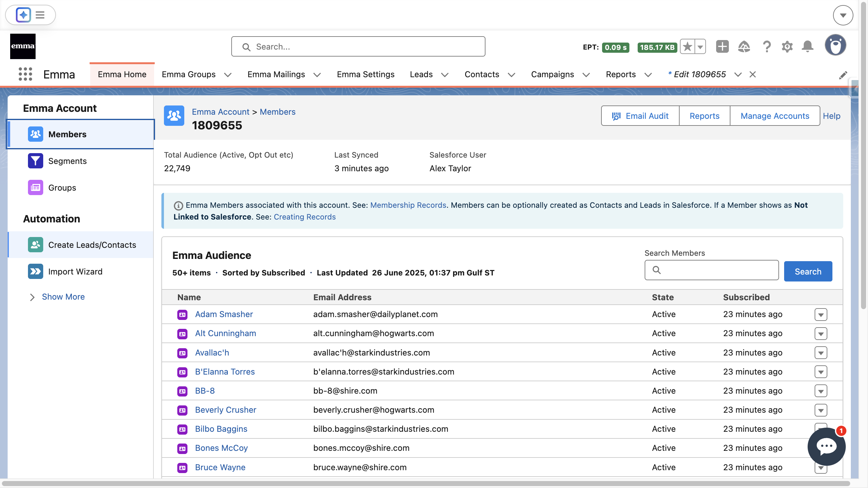Click the global actions plus icon

tap(722, 46)
